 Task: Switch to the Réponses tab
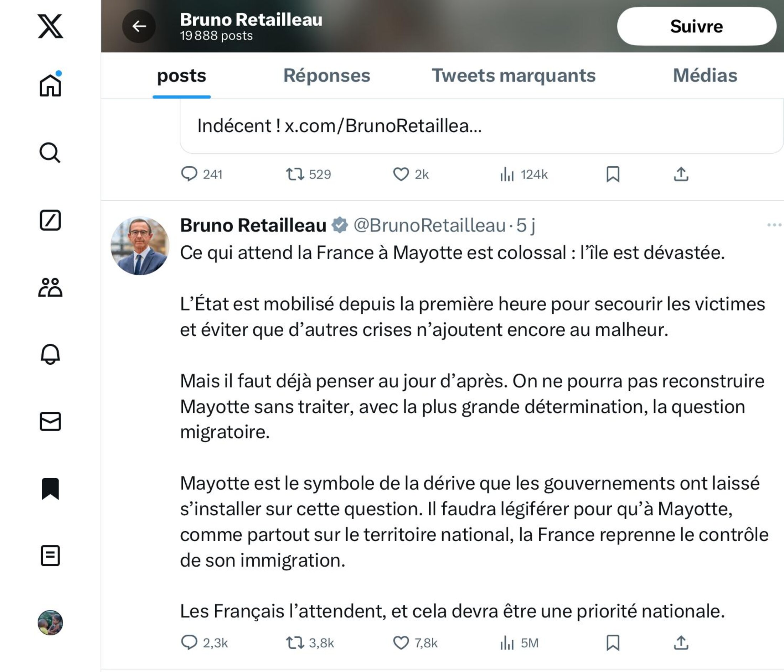326,75
